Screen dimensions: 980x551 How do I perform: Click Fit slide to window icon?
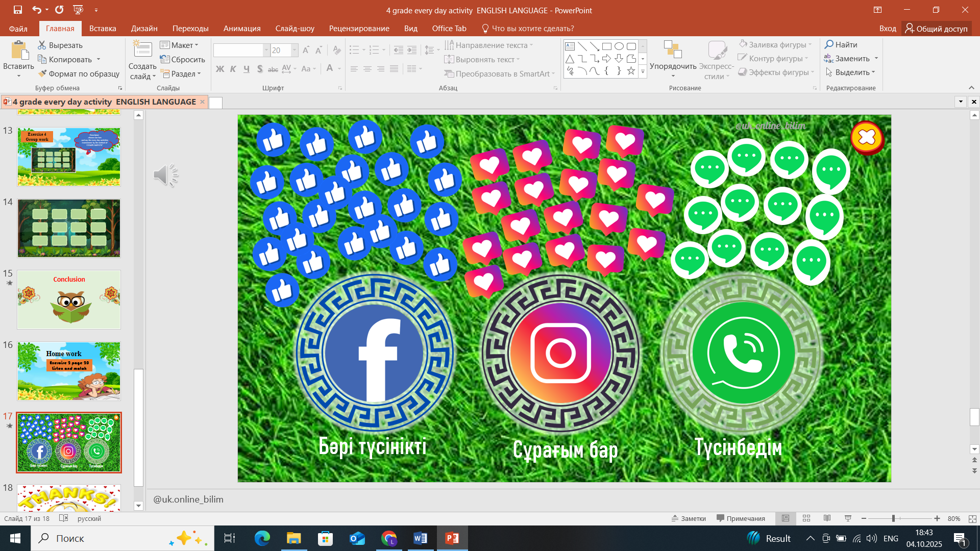(972, 518)
